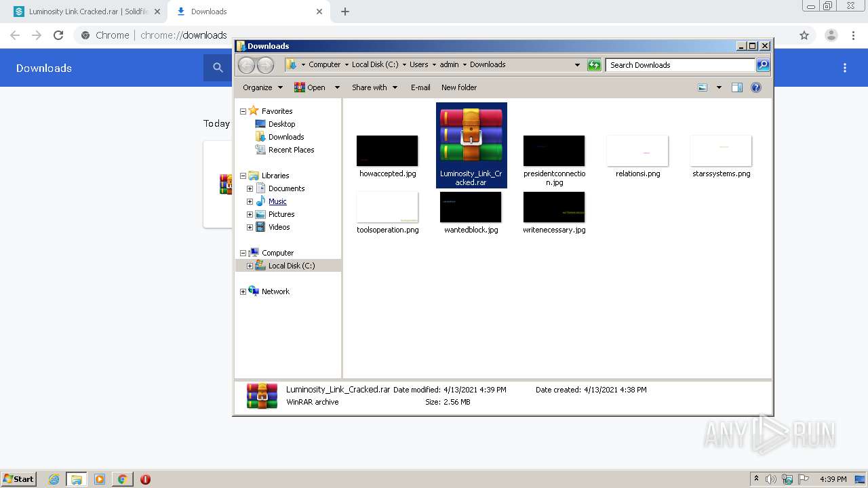
Task: Open Chrome Downloads more actions menu
Action: [845, 68]
